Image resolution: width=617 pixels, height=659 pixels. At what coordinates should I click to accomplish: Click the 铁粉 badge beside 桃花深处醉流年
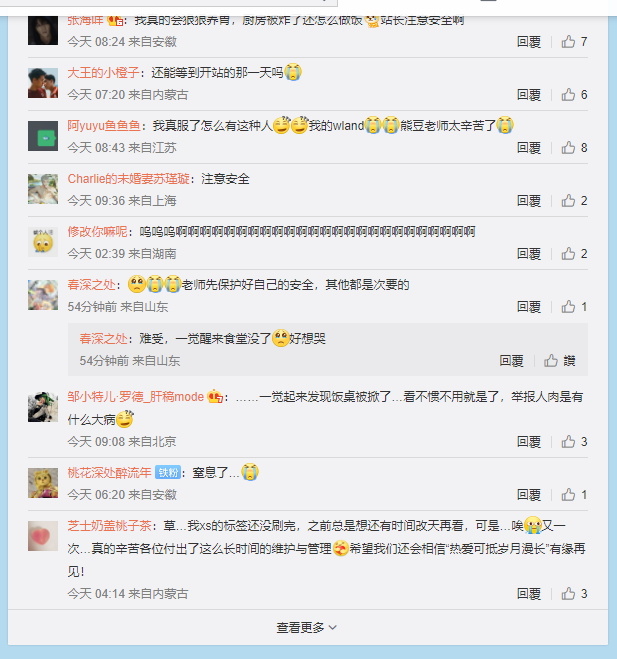point(168,472)
